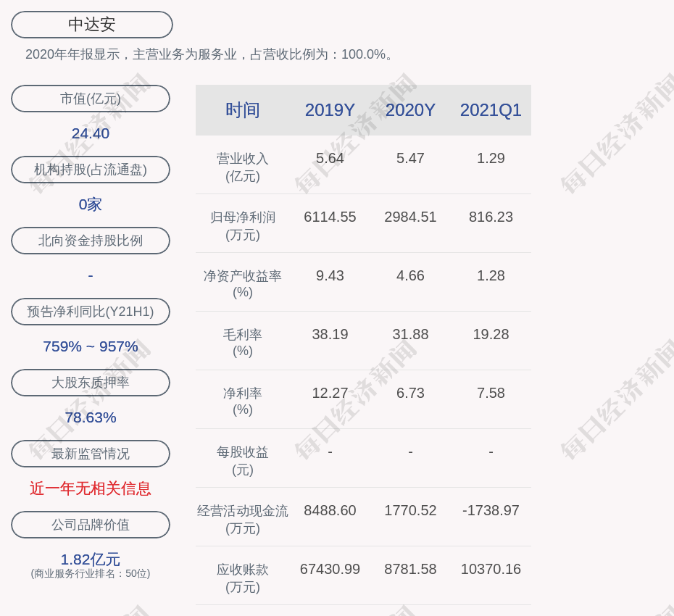The width and height of the screenshot is (674, 616).
Task: Click market value 24.40
Action: tap(91, 133)
